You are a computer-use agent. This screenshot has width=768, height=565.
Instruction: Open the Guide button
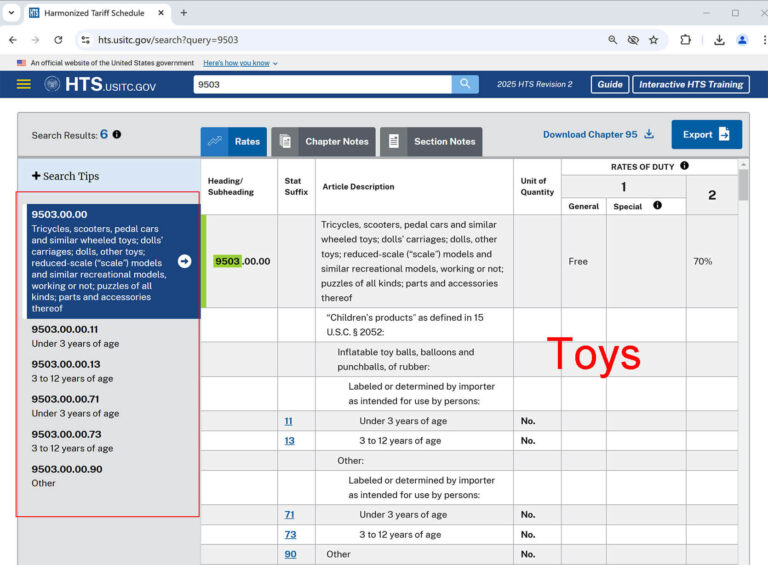click(610, 84)
